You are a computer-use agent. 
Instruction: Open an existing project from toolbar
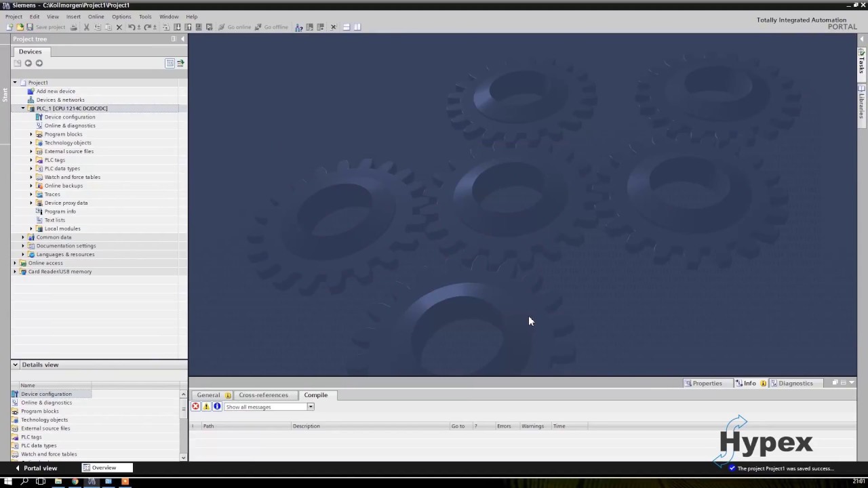tap(20, 27)
